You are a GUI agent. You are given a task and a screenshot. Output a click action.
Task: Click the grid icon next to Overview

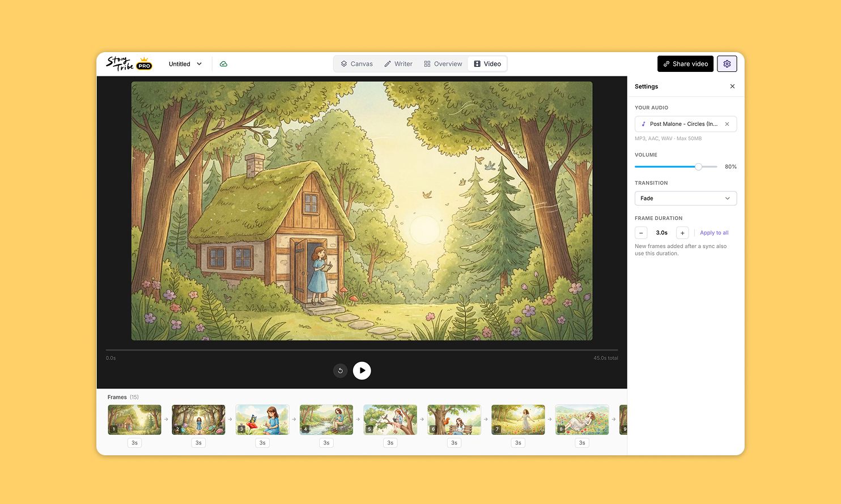click(427, 63)
